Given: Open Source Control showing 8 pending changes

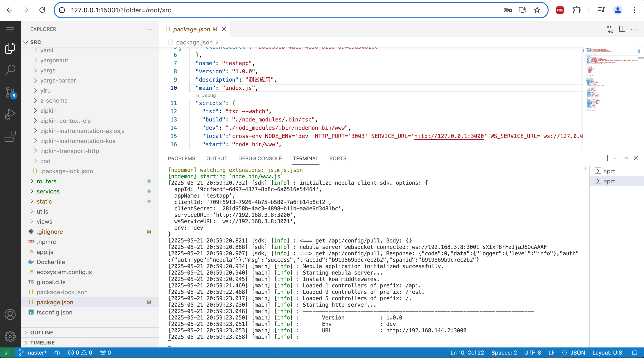Looking at the screenshot, I should tap(10, 92).
